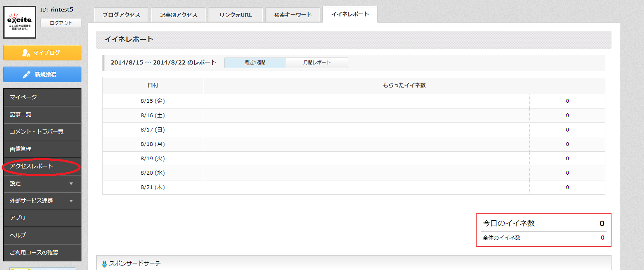The image size is (644, 270).
Task: Click the スポンサードサーチ heading
Action: 135,263
